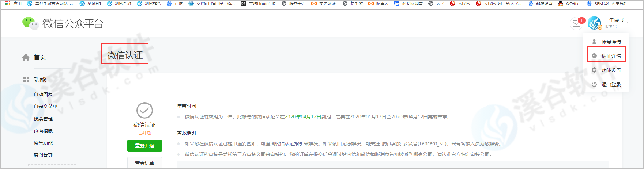Open the 原创管理 sidebar item
Image resolution: width=644 pixels, height=169 pixels.
click(43, 155)
